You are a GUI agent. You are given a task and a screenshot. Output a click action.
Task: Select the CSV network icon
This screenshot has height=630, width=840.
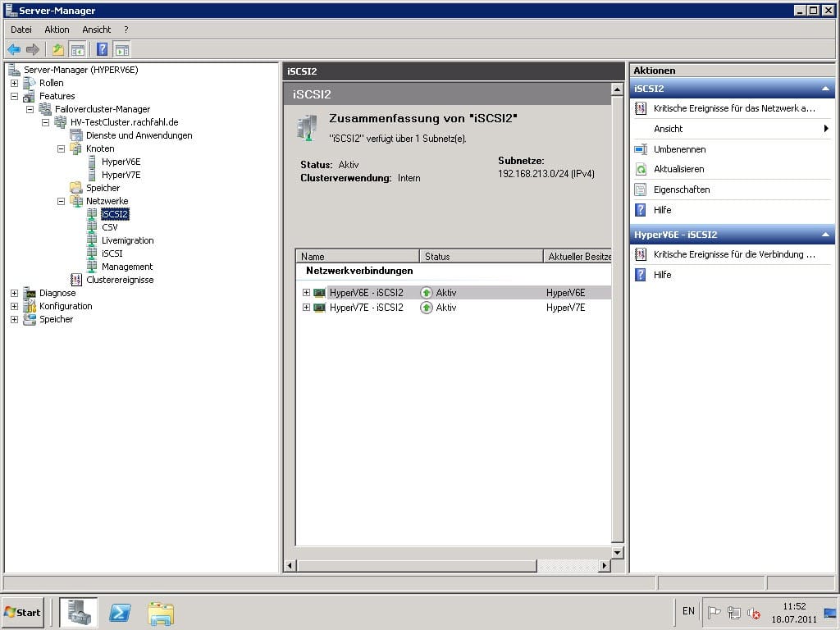click(92, 227)
